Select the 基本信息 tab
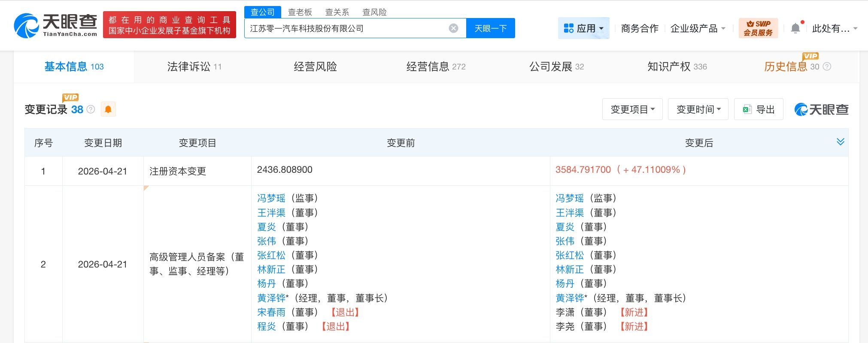 (x=74, y=66)
